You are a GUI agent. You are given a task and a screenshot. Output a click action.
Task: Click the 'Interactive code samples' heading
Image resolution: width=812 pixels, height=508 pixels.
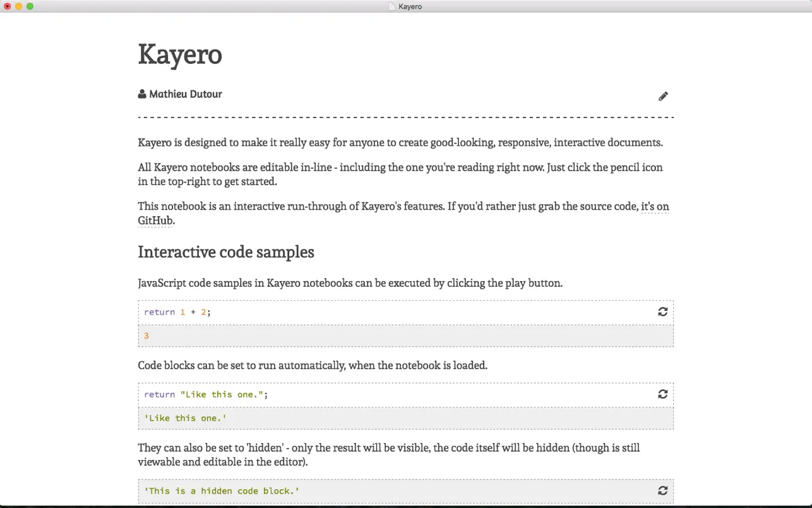[x=226, y=251]
